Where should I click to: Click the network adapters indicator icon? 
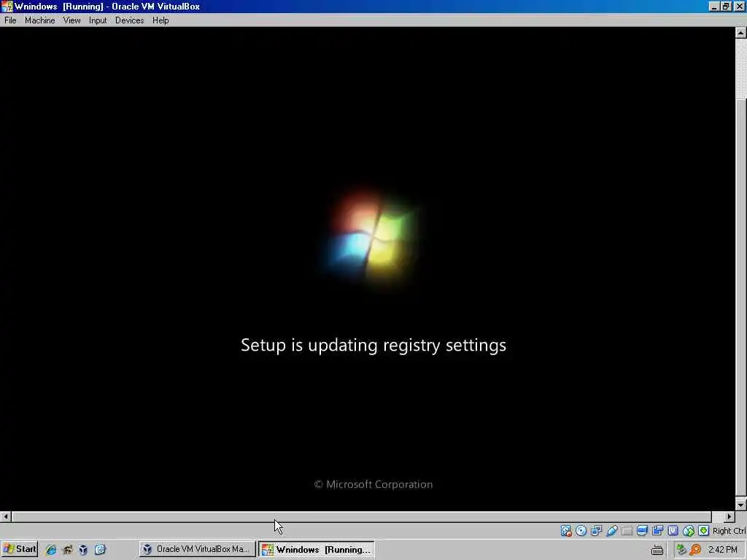coord(597,531)
